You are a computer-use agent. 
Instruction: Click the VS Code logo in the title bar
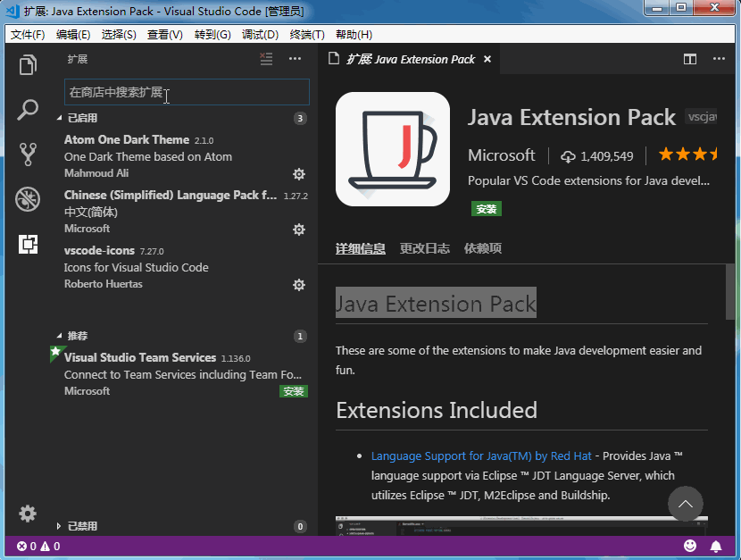[12, 11]
